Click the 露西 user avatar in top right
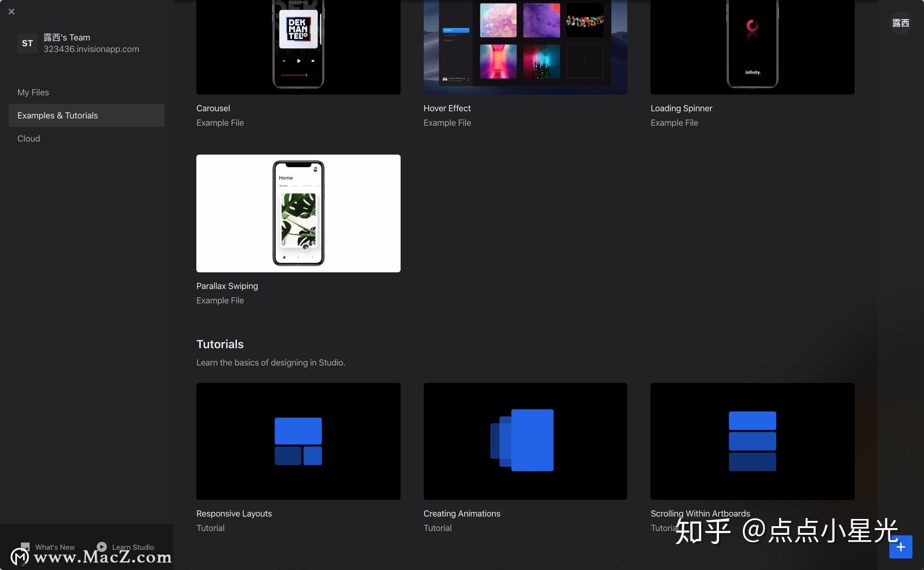This screenshot has height=570, width=924. click(x=900, y=23)
